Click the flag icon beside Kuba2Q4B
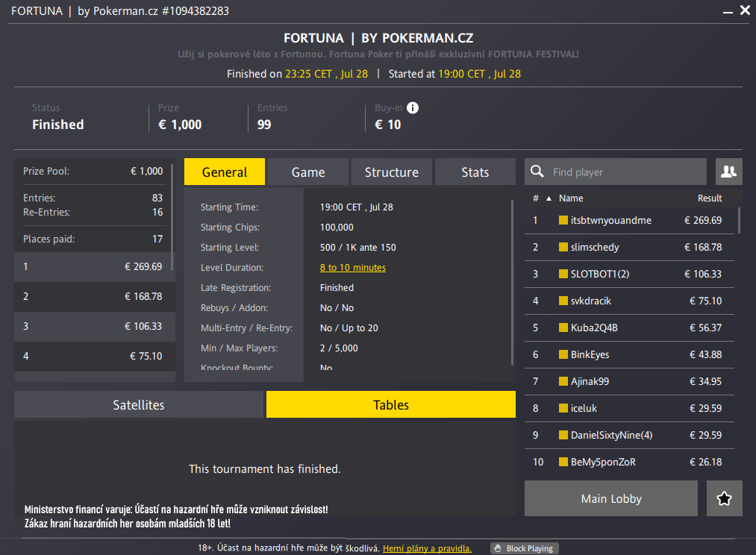Viewport: 756px width, 555px height. (563, 327)
